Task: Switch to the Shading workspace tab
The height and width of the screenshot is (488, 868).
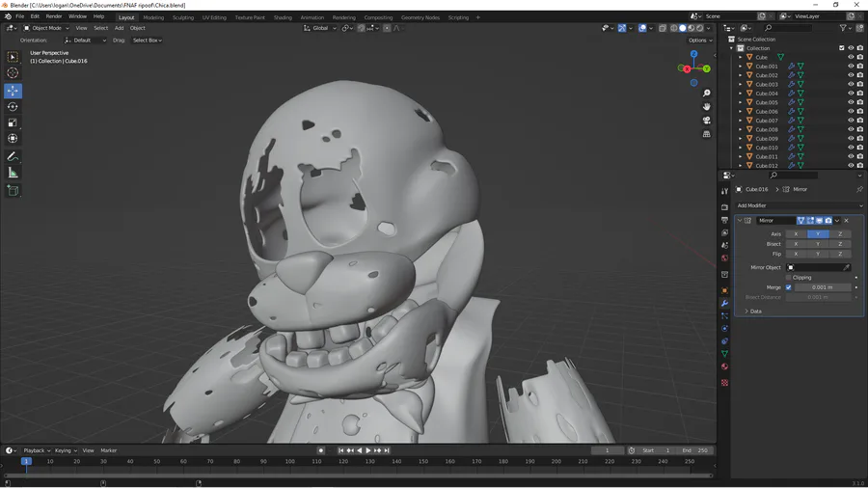Action: 283,17
